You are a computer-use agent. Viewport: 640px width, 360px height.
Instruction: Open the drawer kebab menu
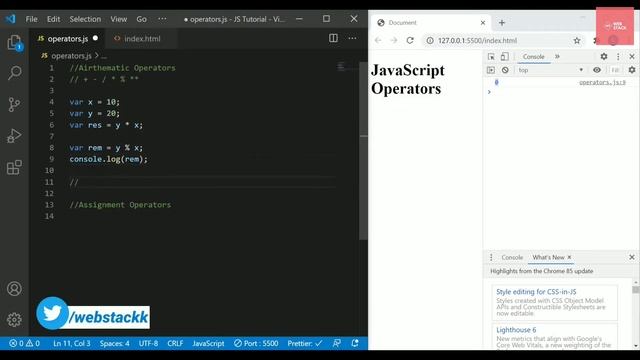coord(491,257)
